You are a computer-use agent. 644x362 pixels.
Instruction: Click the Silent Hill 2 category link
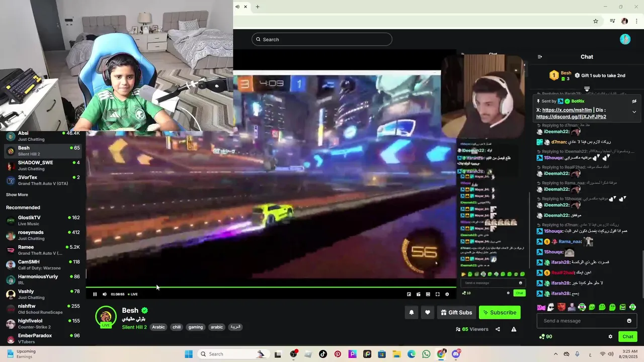(x=134, y=327)
